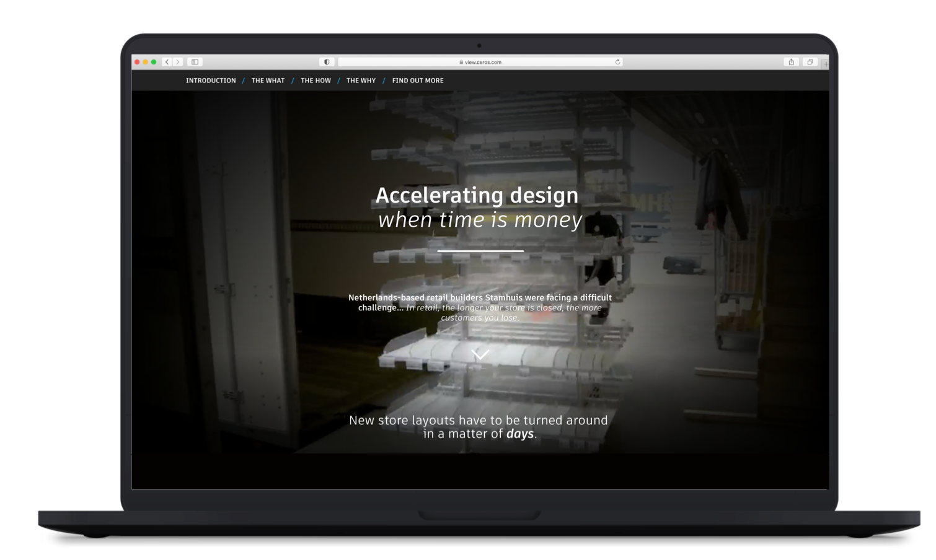Jump to the Introduction section

[211, 81]
